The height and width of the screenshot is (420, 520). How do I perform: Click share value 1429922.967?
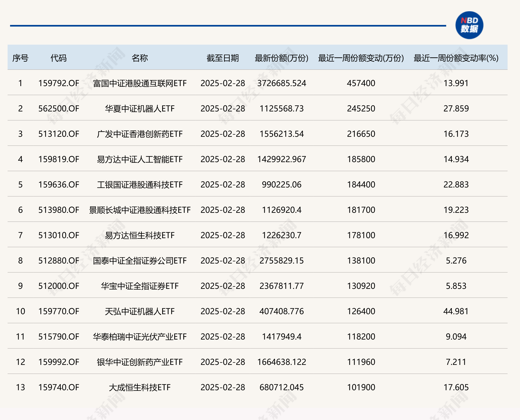point(281,160)
